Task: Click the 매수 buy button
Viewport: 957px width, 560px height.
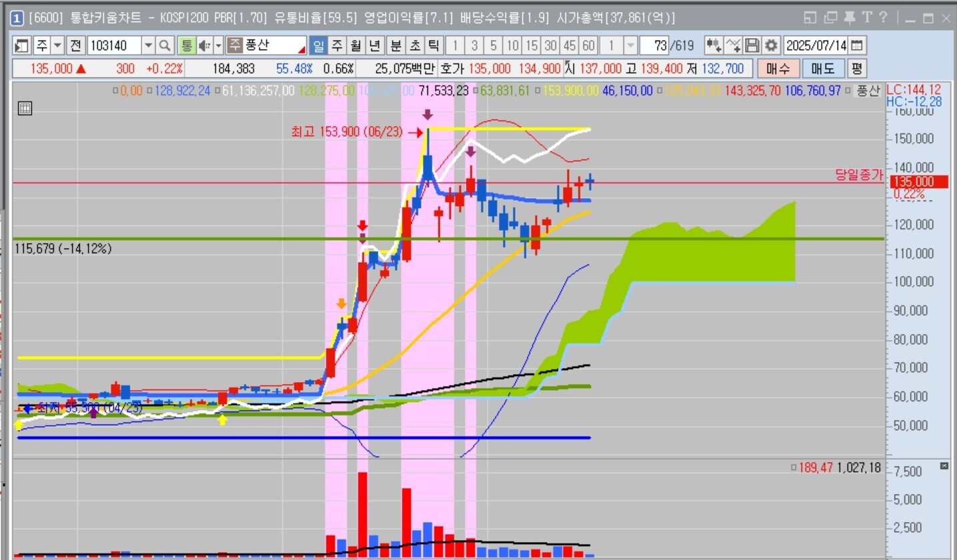Action: 778,68
